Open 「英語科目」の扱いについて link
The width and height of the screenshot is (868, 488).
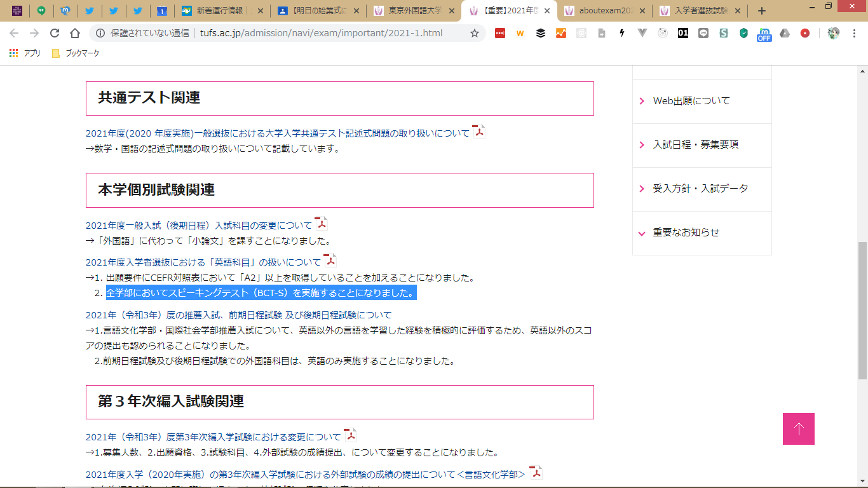tap(203, 262)
